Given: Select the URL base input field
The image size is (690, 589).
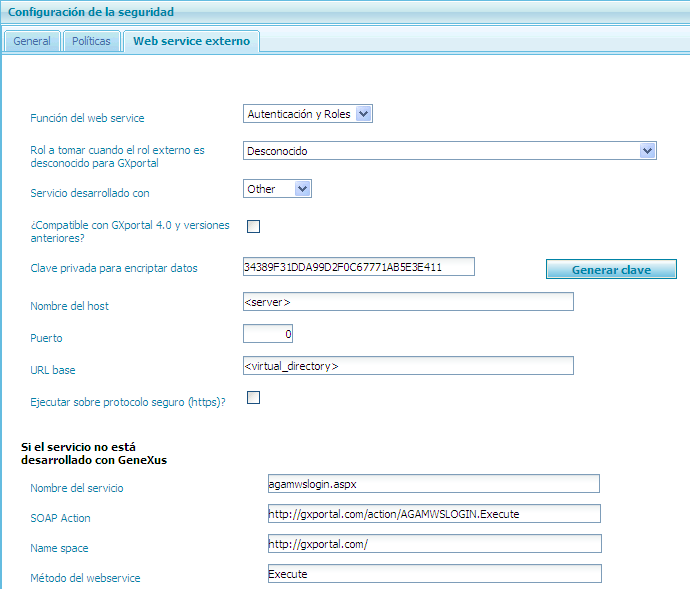Looking at the screenshot, I should 408,365.
